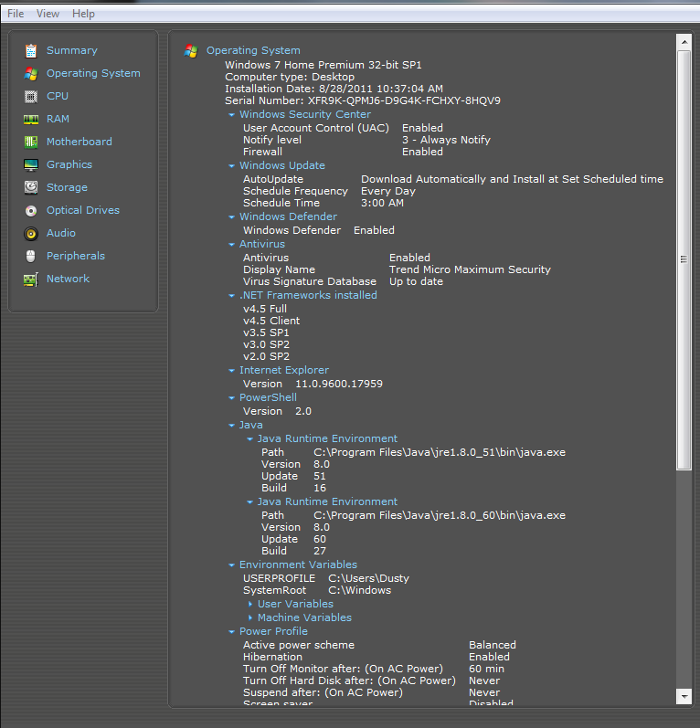Image resolution: width=700 pixels, height=728 pixels.
Task: Collapse the Environment Variables section
Action: click(x=231, y=565)
